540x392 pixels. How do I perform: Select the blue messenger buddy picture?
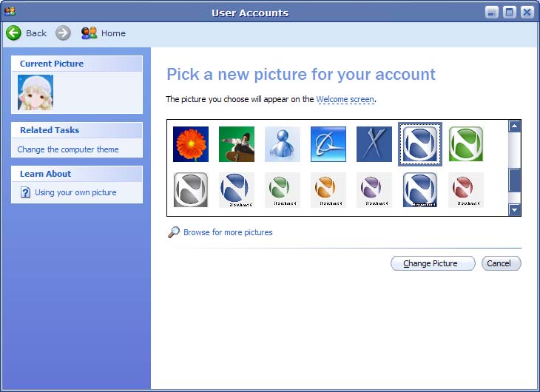[x=283, y=144]
